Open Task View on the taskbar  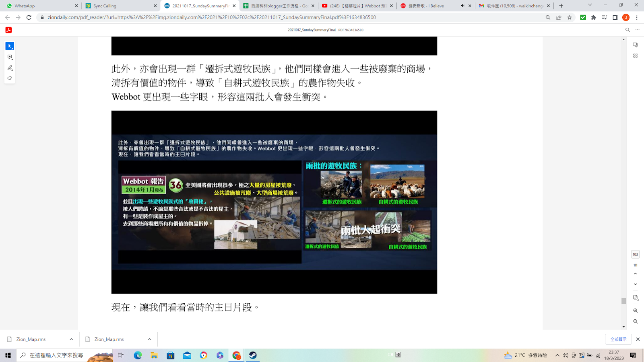121,355
